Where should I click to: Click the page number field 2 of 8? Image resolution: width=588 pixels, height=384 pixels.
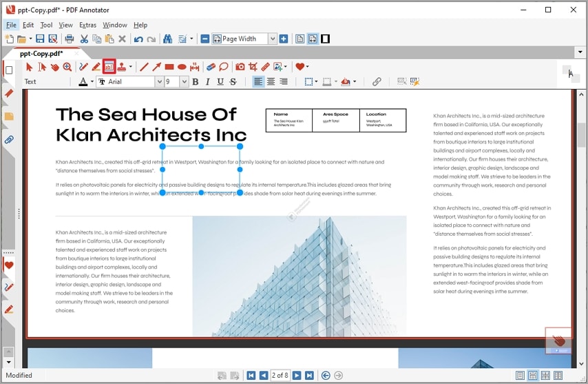coord(280,375)
